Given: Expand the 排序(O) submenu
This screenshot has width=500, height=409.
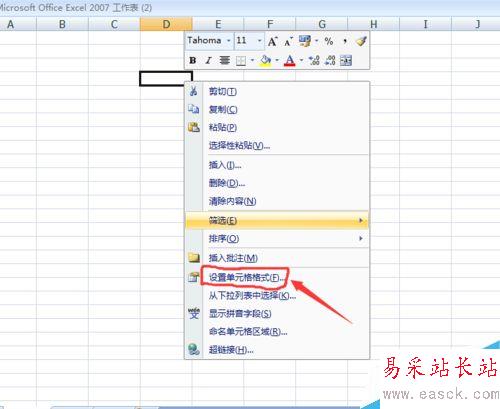Looking at the screenshot, I should click(x=277, y=239).
